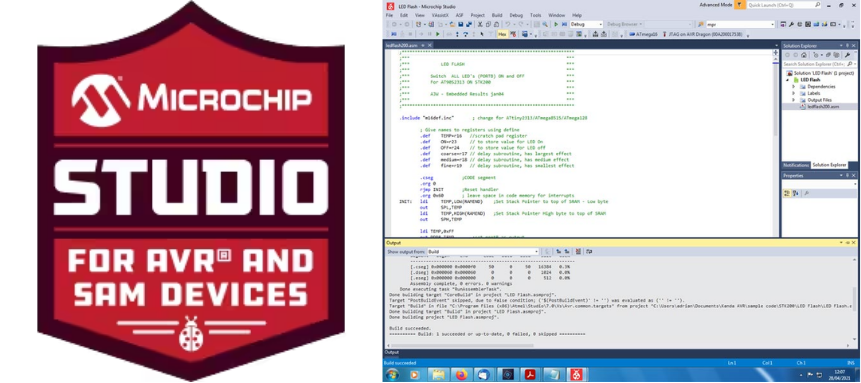Image resolution: width=861 pixels, height=383 pixels.
Task: Click the wrench icon in main toolbar
Action: 791,24
